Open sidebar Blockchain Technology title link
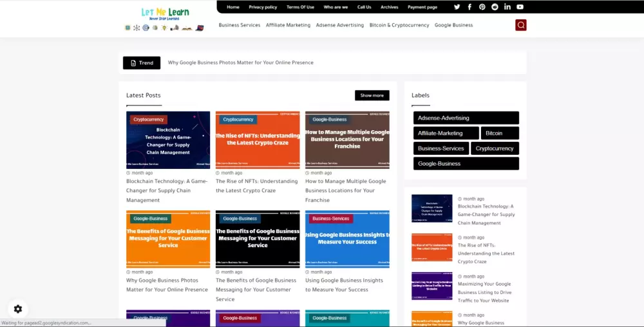This screenshot has height=327, width=644. [x=486, y=215]
